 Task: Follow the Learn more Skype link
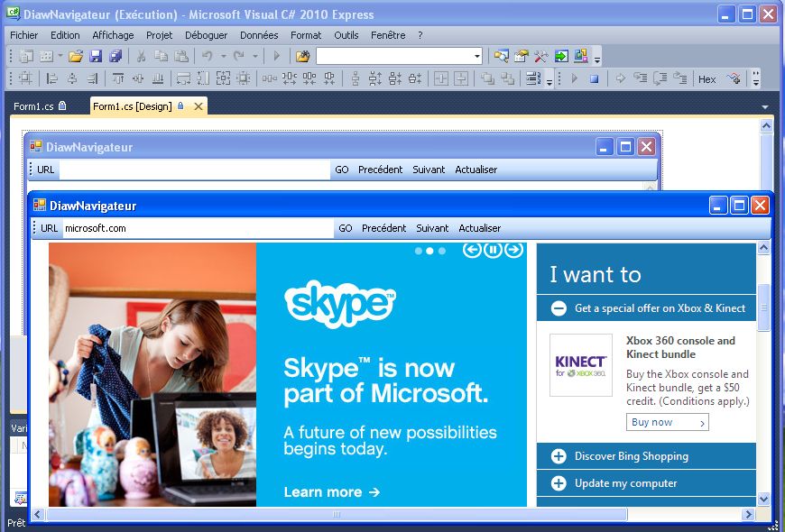(x=332, y=492)
